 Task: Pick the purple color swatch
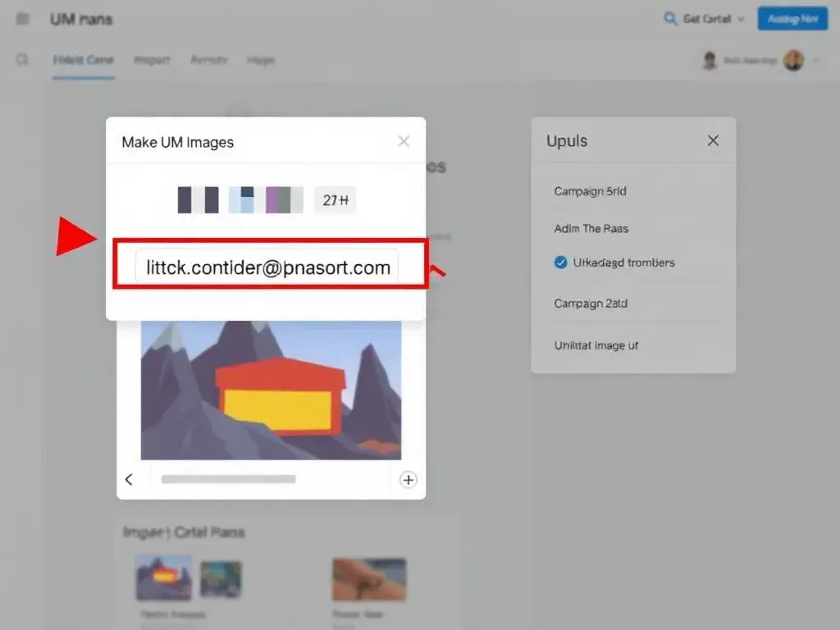[x=277, y=199]
